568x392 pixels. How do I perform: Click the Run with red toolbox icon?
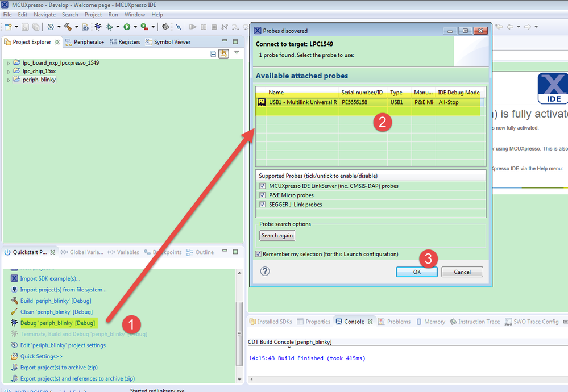[x=144, y=27]
